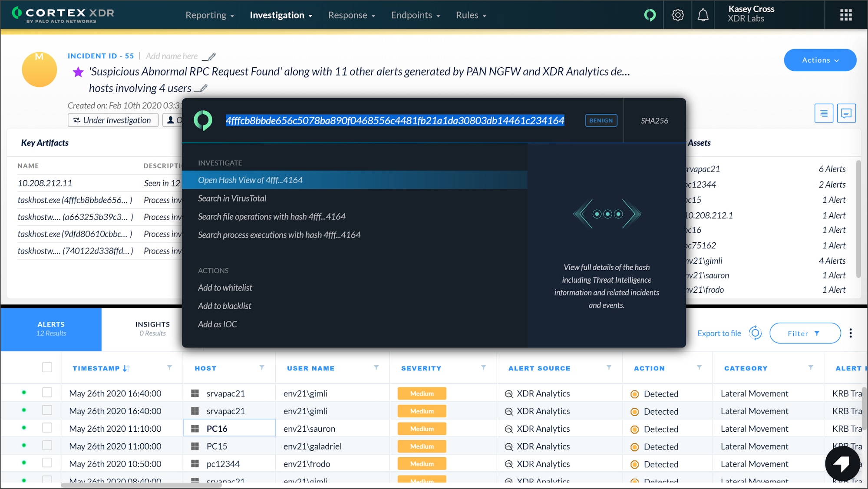Click the green Cortex ring icon in top bar
This screenshot has width=868, height=489.
coord(650,15)
